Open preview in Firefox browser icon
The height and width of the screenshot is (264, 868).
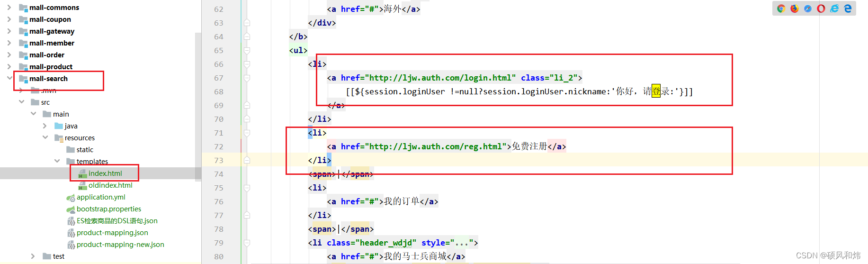tap(795, 9)
